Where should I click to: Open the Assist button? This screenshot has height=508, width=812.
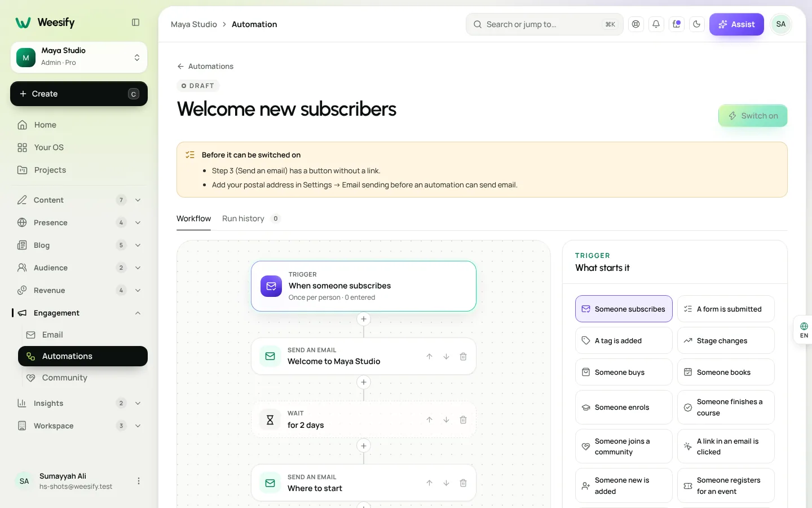click(x=736, y=24)
